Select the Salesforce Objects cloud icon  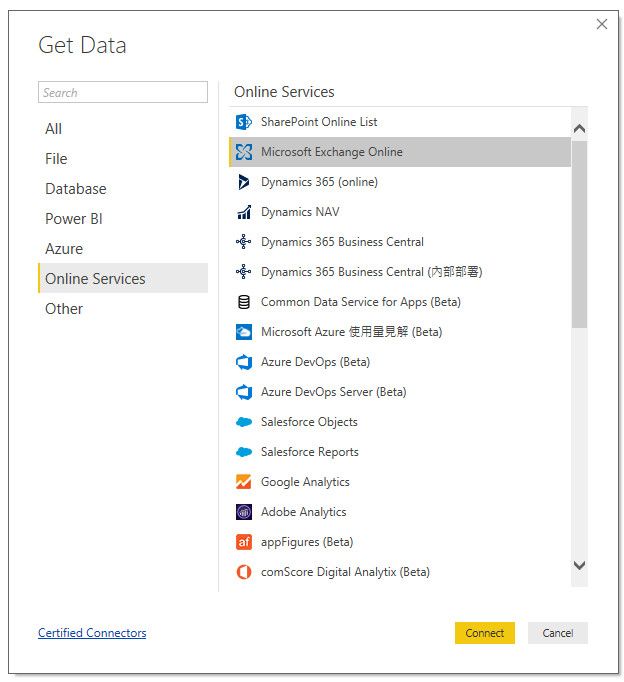point(243,422)
